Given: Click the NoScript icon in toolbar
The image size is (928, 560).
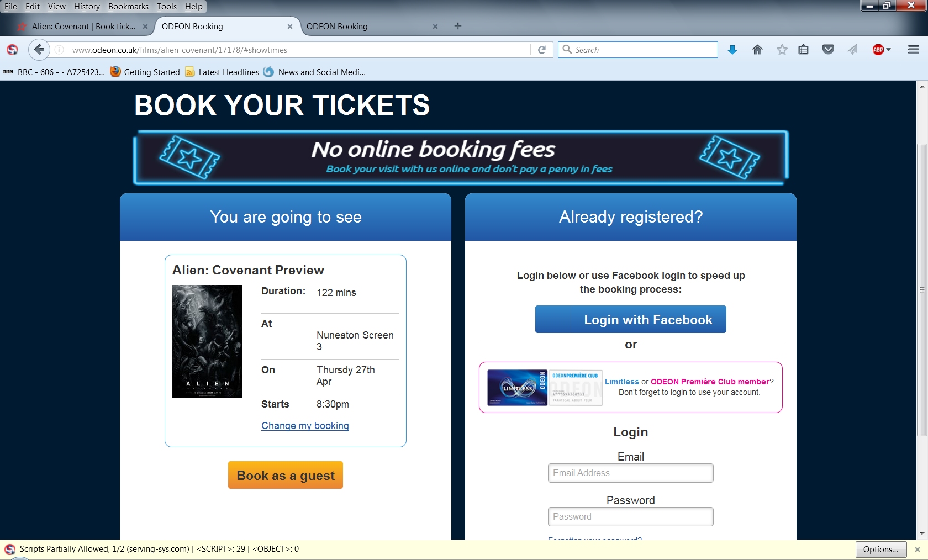Looking at the screenshot, I should [x=12, y=50].
